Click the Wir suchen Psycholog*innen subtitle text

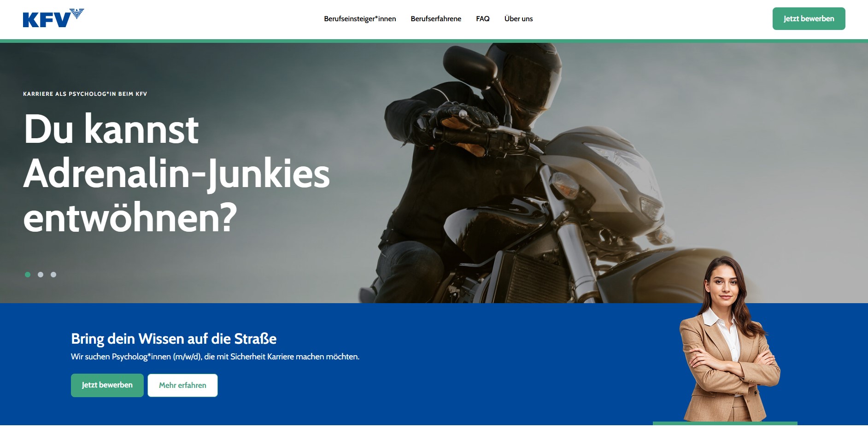(215, 357)
